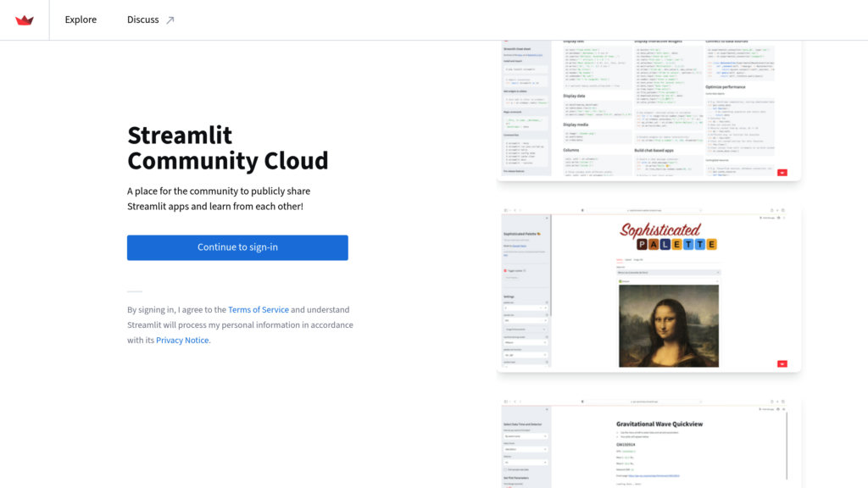868x488 pixels.
Task: Click the Sophisticated Palette logo graphic
Action: point(668,236)
